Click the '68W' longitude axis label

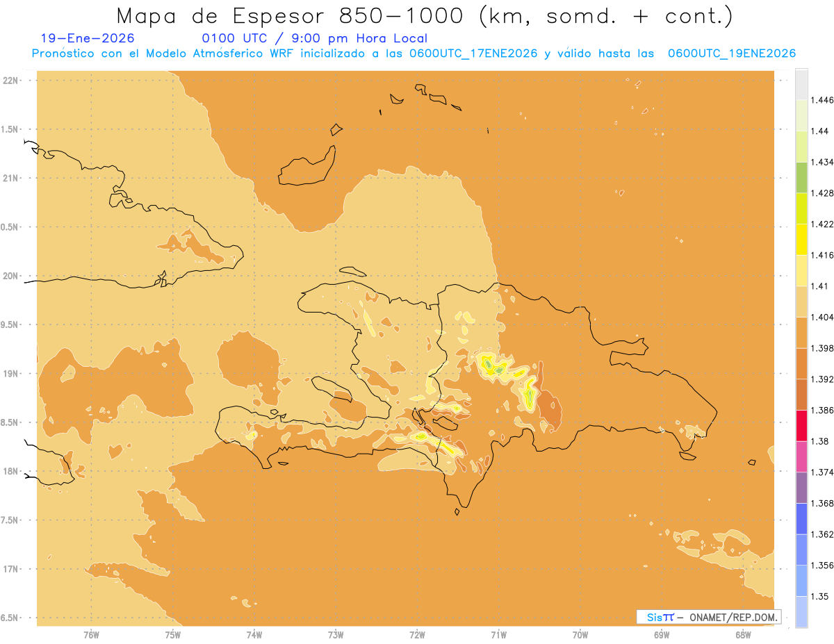[743, 634]
